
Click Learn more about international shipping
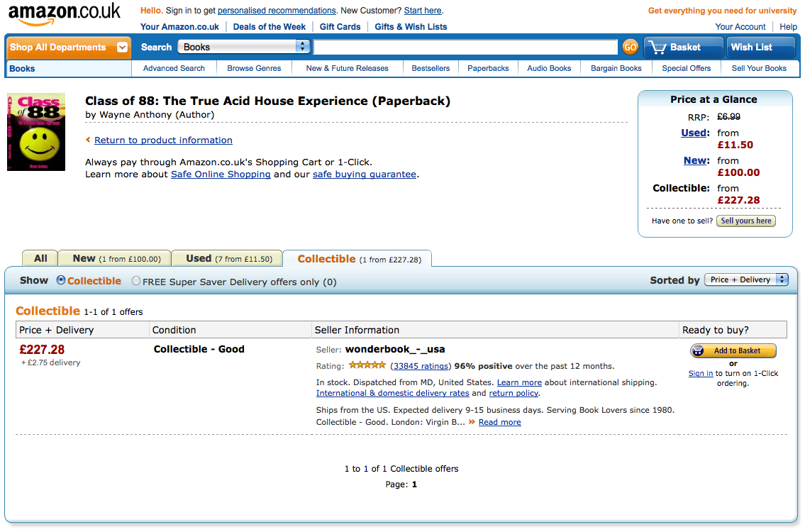coord(520,382)
